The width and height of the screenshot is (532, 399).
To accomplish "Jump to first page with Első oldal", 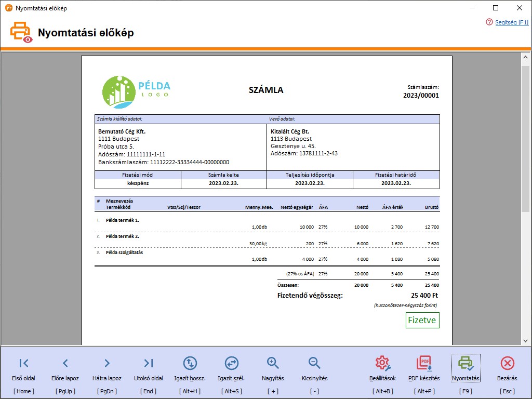I will (x=24, y=363).
